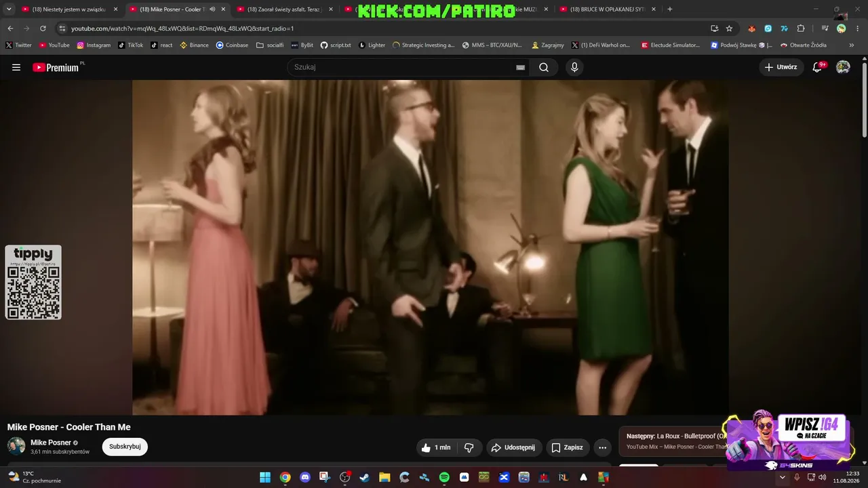This screenshot has width=868, height=488.
Task: Open Discord from the taskbar
Action: (305, 477)
